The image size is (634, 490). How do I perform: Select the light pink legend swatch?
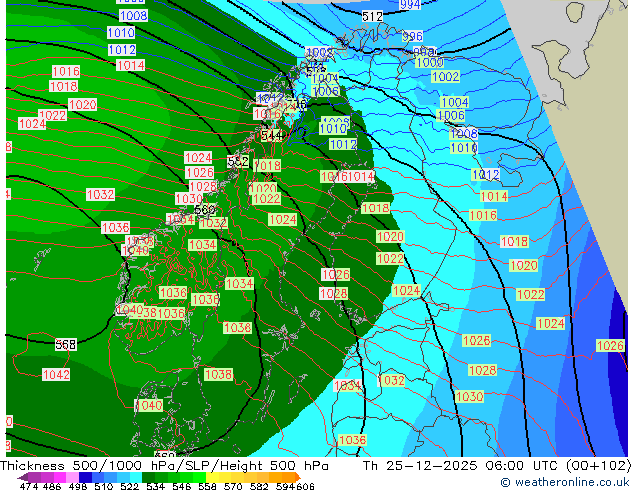[72, 477]
